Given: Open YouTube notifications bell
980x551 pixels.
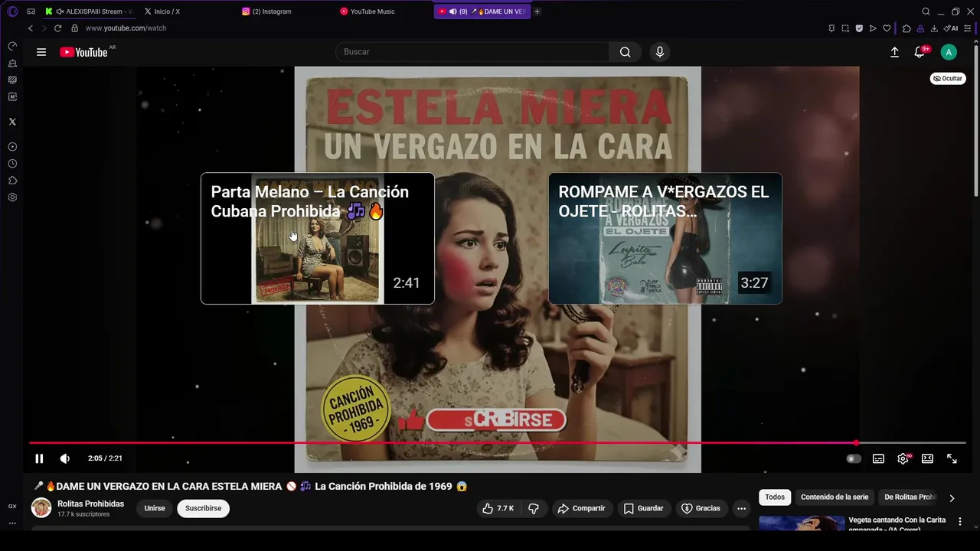Looking at the screenshot, I should (920, 52).
